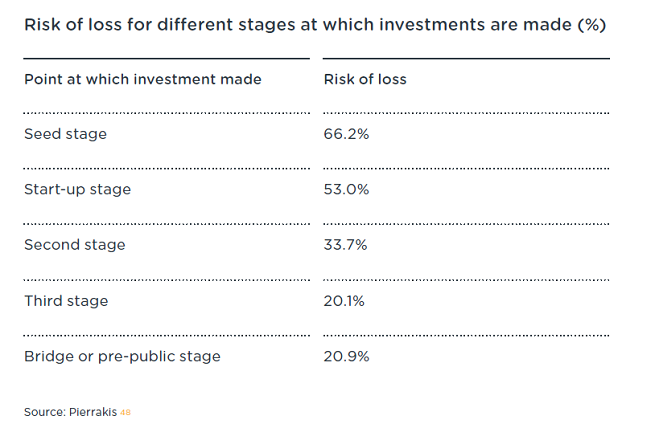Click the Third stage row label
Screen dimensions: 655x432
point(66,300)
